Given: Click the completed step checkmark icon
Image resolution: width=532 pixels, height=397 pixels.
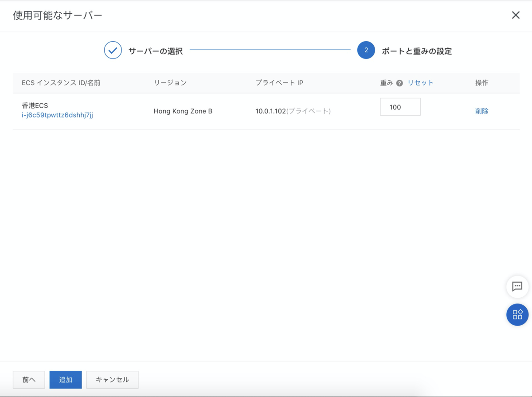Looking at the screenshot, I should click(113, 51).
